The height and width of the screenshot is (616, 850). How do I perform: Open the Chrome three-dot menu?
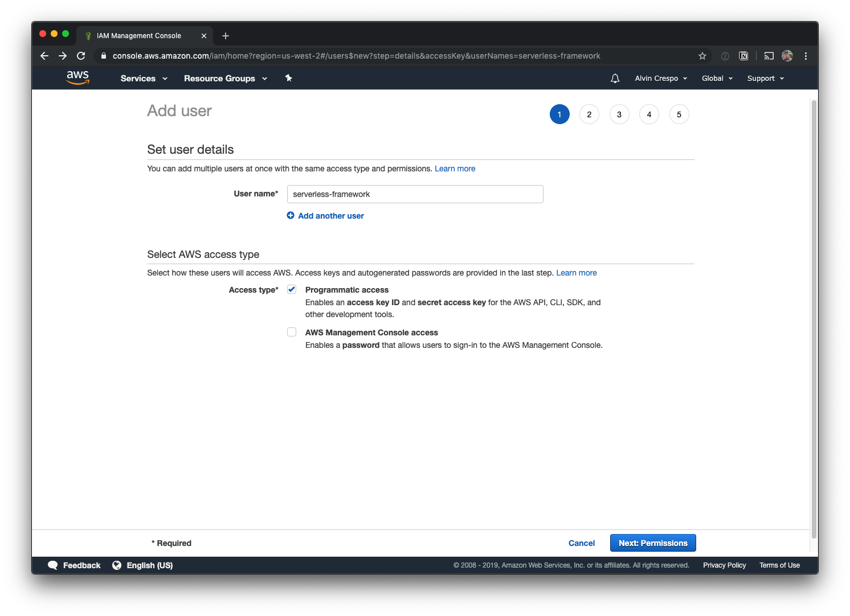coord(806,56)
